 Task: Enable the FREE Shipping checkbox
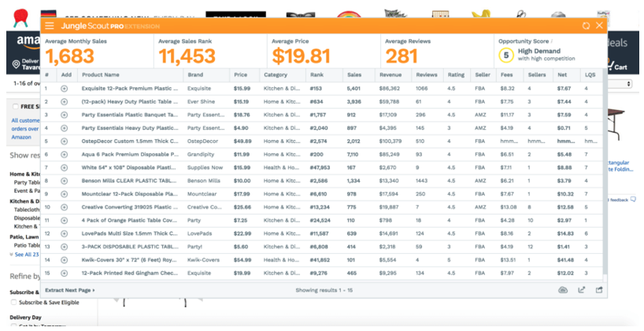point(15,105)
